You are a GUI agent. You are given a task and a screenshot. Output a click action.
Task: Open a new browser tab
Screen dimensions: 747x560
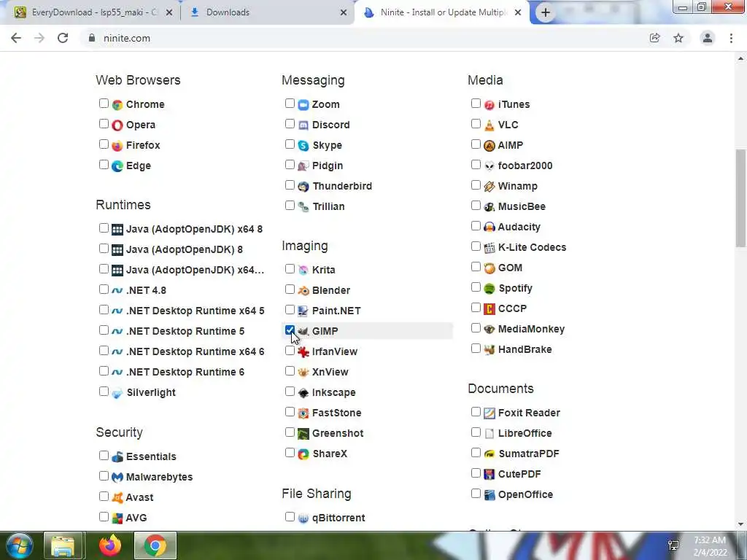point(546,13)
